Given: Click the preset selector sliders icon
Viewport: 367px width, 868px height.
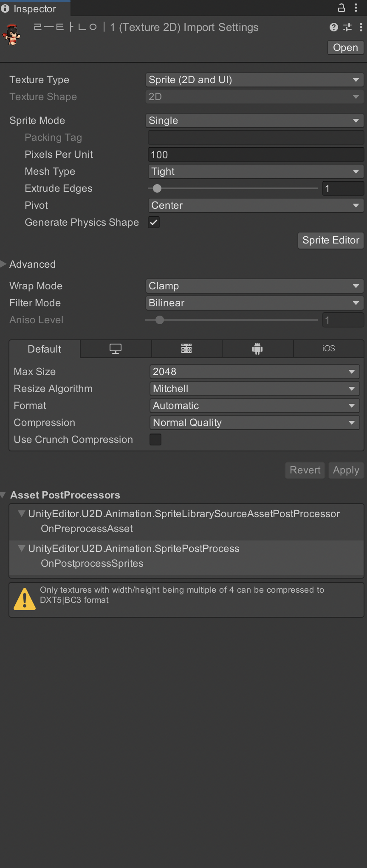Looking at the screenshot, I should click(x=347, y=27).
